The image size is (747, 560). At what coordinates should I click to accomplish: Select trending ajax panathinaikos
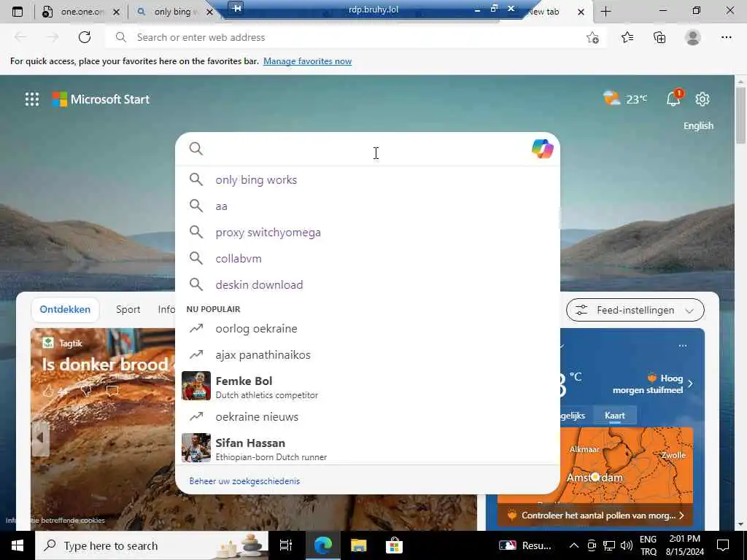[x=368, y=355]
